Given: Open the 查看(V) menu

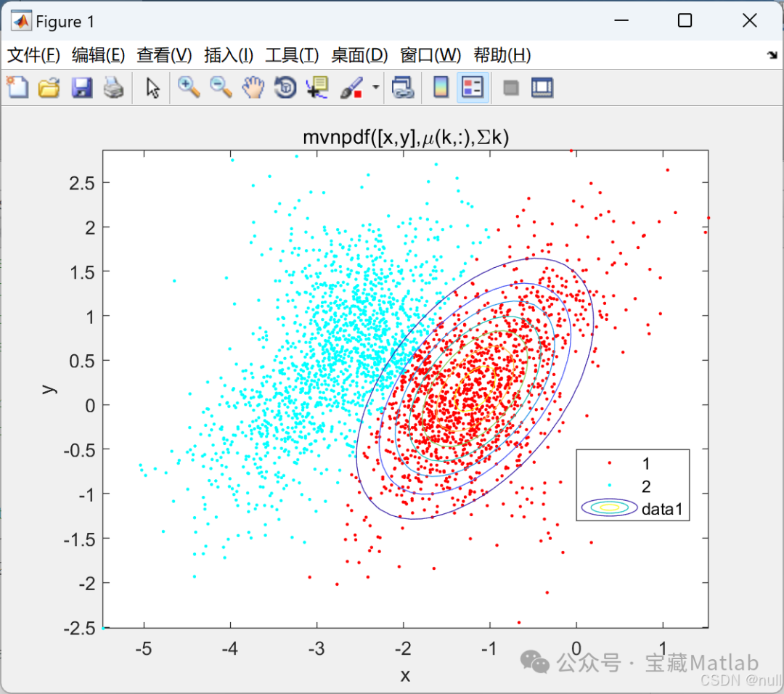Looking at the screenshot, I should tap(164, 55).
